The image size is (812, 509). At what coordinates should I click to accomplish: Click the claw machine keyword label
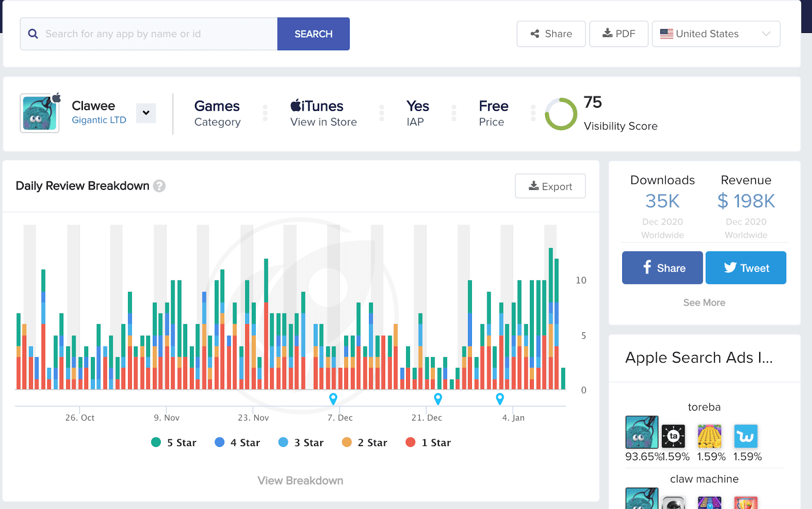click(704, 479)
